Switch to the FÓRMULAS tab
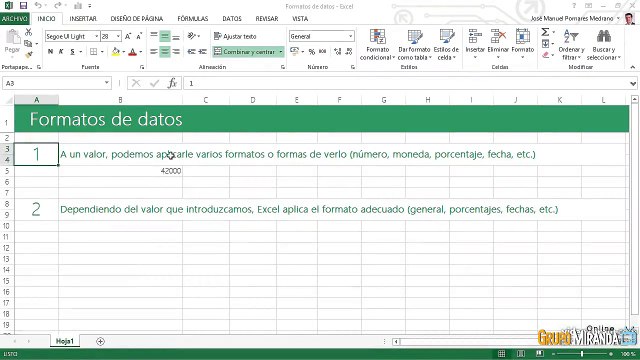 [193, 19]
